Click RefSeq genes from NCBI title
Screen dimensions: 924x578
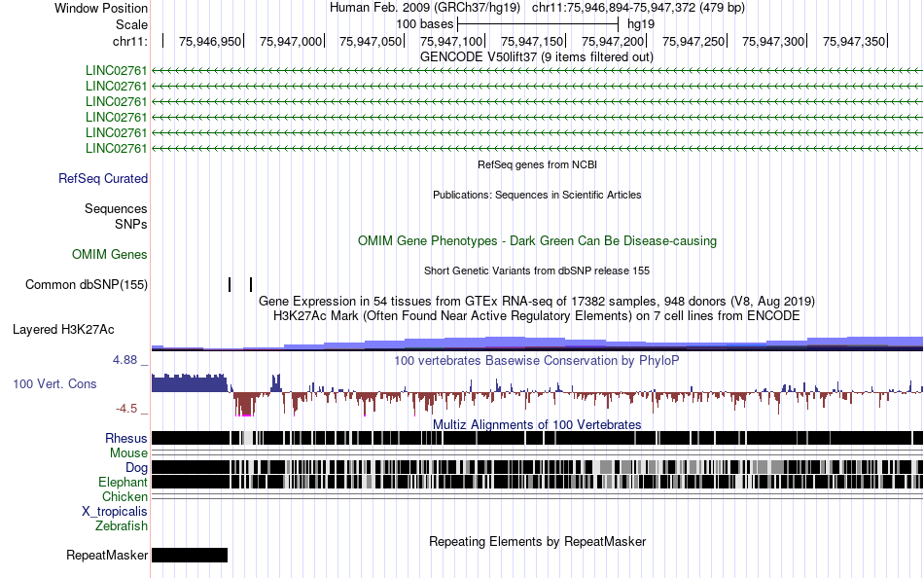537,164
